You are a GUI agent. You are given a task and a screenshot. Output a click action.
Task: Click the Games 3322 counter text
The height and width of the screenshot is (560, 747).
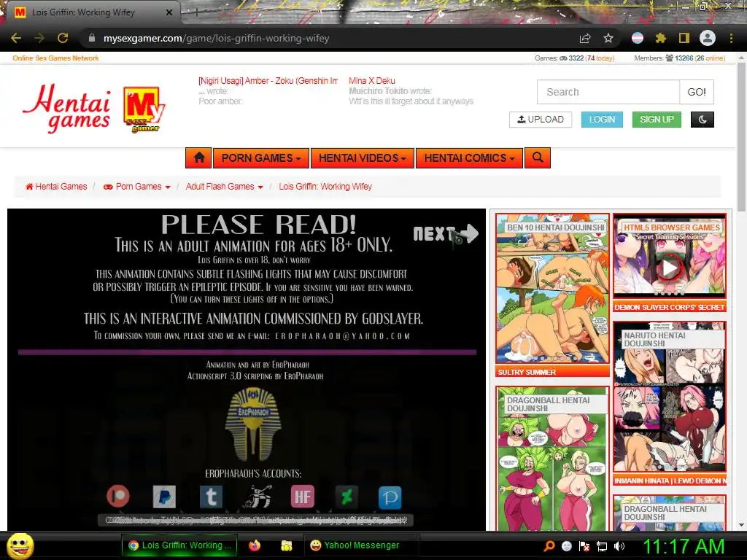pyautogui.click(x=575, y=58)
